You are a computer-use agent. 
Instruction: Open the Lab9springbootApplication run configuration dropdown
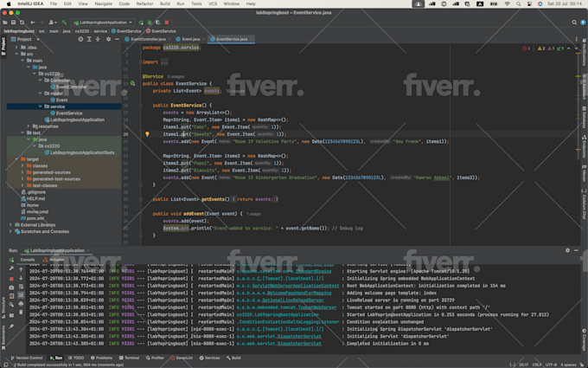pyautogui.click(x=103, y=23)
